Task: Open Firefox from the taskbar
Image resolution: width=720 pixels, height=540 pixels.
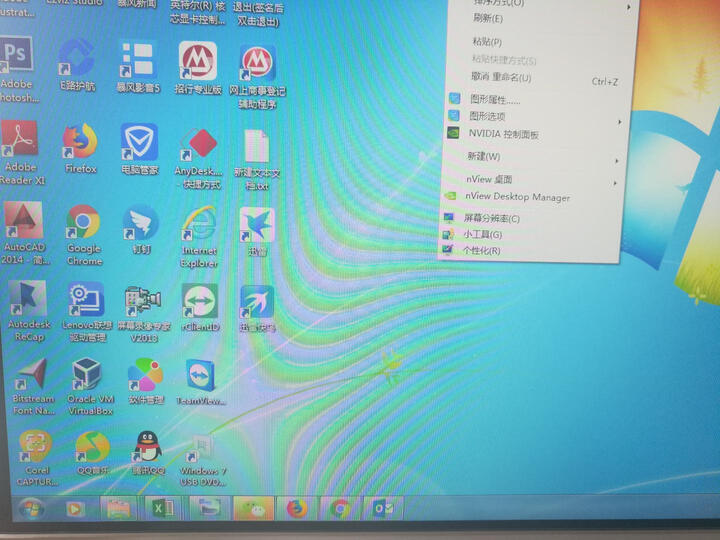Action: pos(297,508)
